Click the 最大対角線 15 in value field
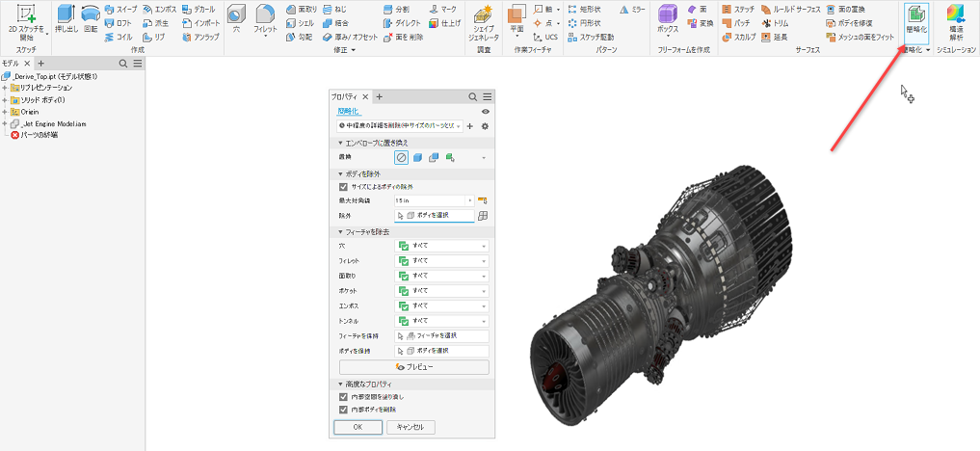The image size is (980, 451). tap(431, 200)
